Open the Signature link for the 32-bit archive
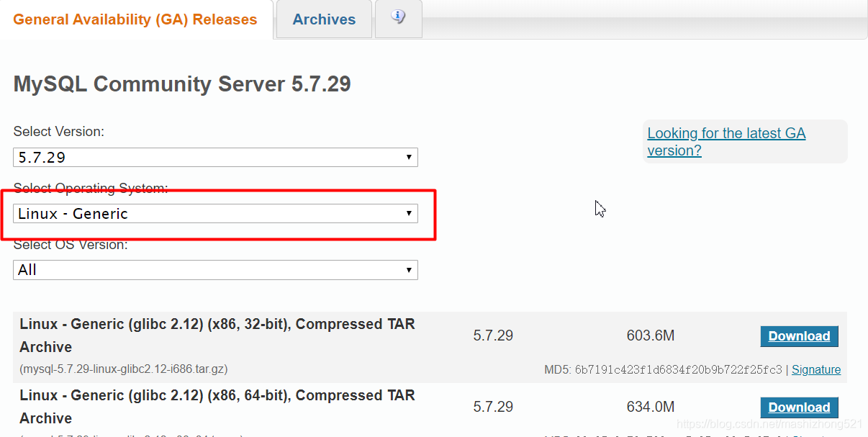The image size is (868, 437). pos(816,369)
